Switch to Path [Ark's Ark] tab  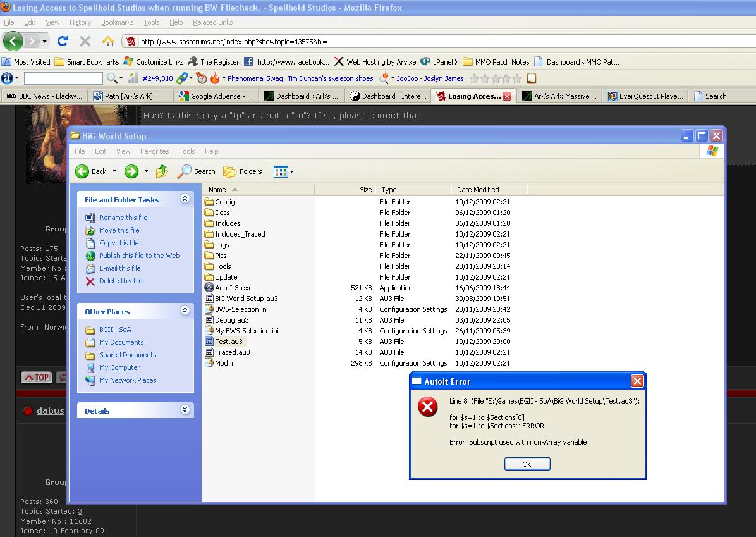(x=130, y=96)
